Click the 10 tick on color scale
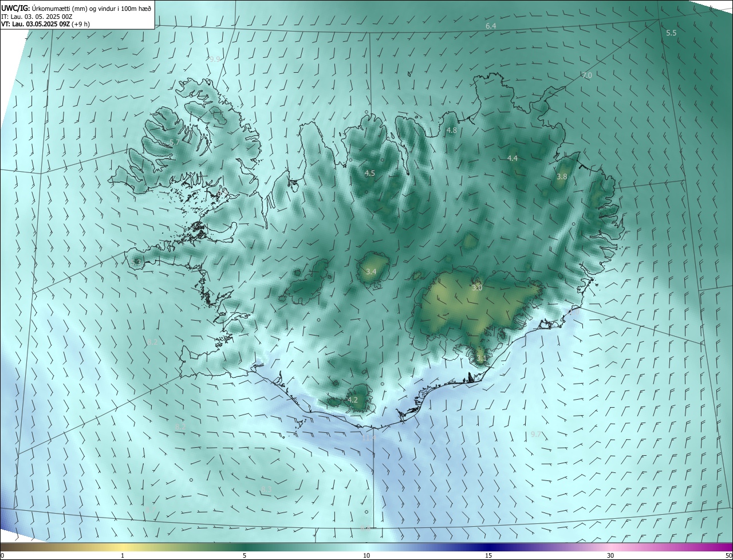The width and height of the screenshot is (733, 560). [x=366, y=555]
